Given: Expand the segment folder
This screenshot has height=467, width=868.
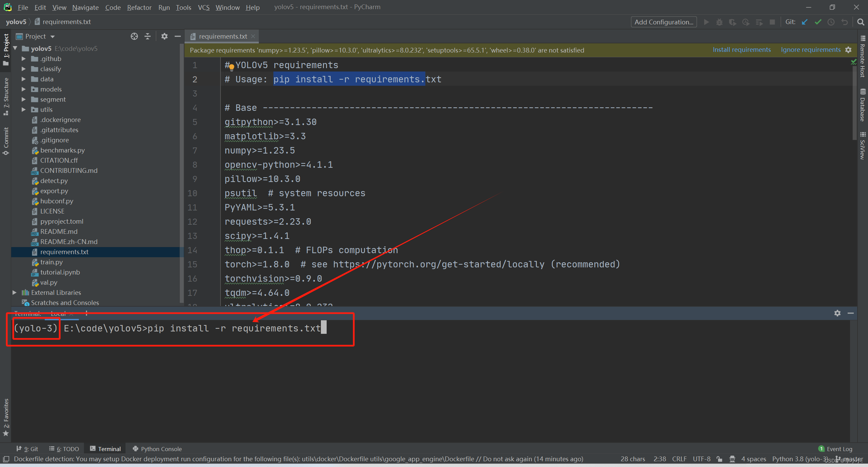Looking at the screenshot, I should [23, 99].
